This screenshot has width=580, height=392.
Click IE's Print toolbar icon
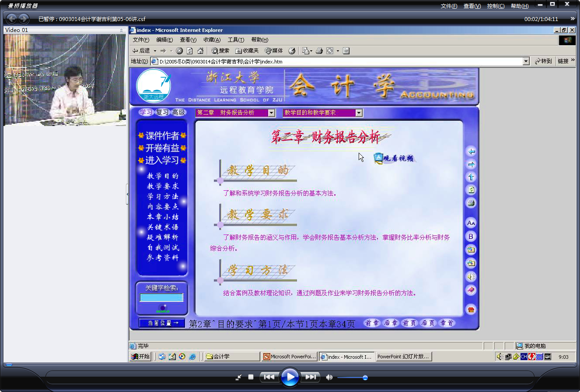tap(319, 51)
